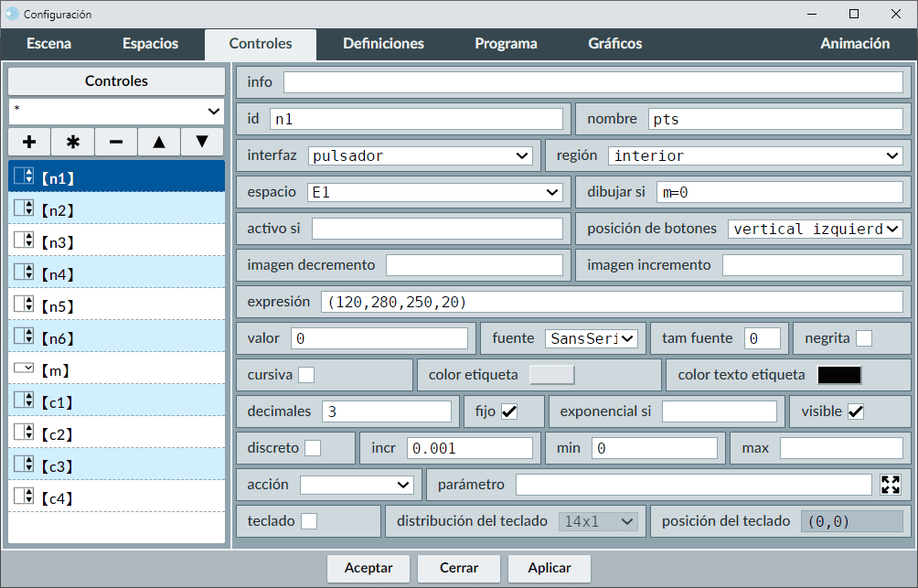Expand the parámetro field editor
The width and height of the screenshot is (918, 588).
pyautogui.click(x=891, y=485)
